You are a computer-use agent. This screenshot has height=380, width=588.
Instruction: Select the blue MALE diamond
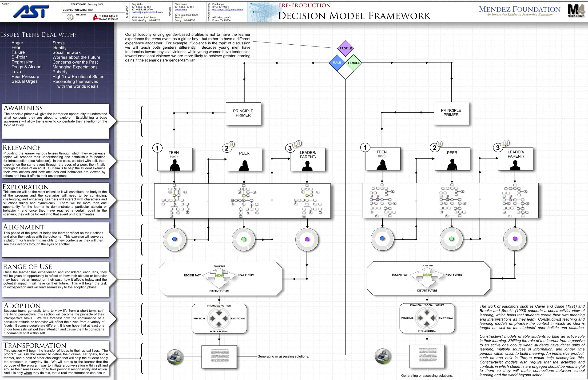[x=337, y=63]
